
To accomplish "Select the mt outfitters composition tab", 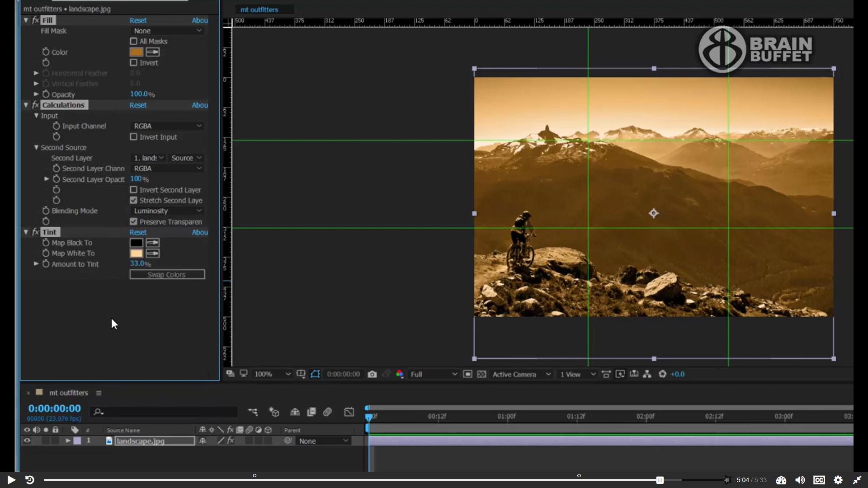I will [x=259, y=9].
